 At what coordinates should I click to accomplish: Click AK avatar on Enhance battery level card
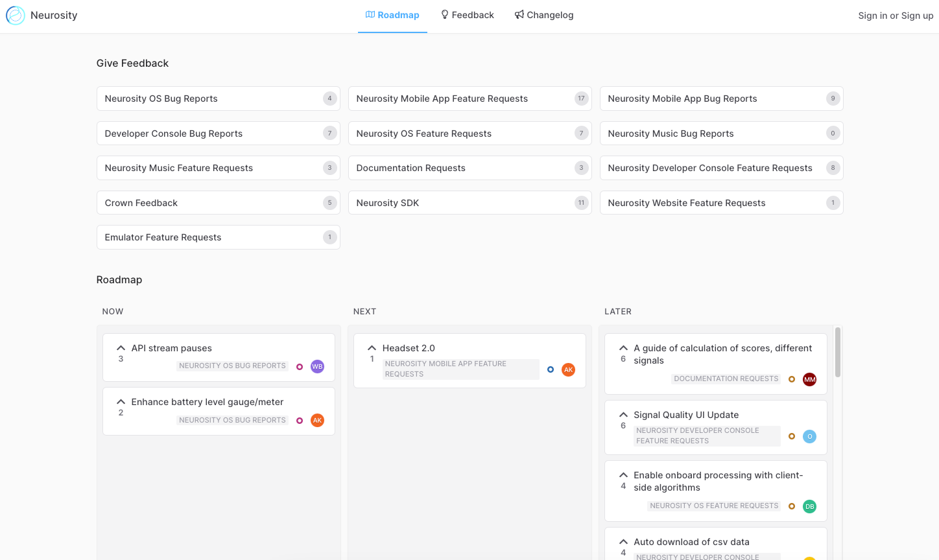click(317, 420)
